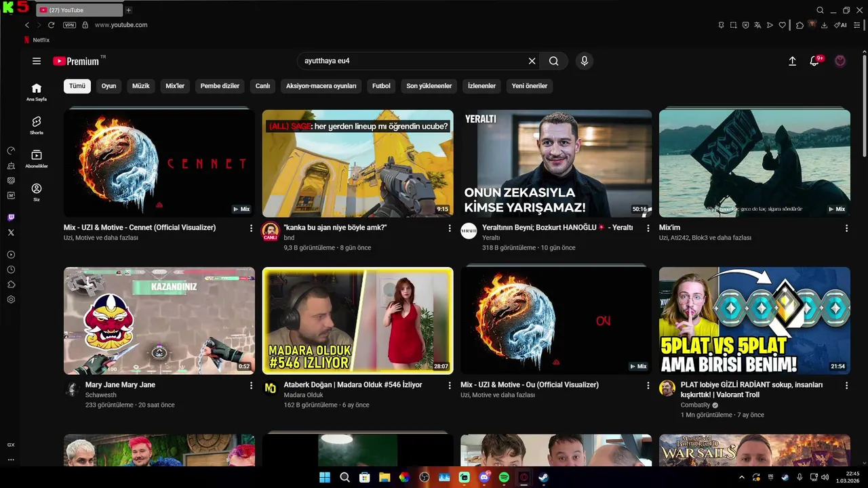Image resolution: width=868 pixels, height=488 pixels.
Task: Open new browser tab plus button
Action: (x=129, y=10)
